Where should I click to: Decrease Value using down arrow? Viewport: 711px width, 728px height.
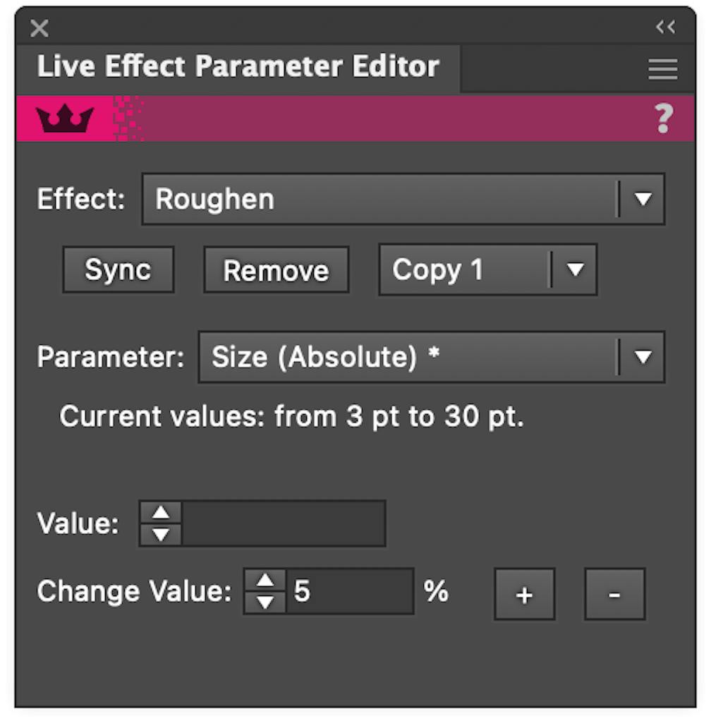161,535
